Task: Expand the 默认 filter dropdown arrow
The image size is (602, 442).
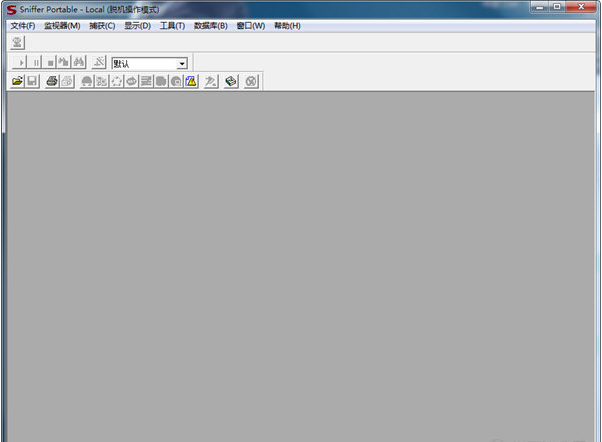Action: tap(182, 64)
